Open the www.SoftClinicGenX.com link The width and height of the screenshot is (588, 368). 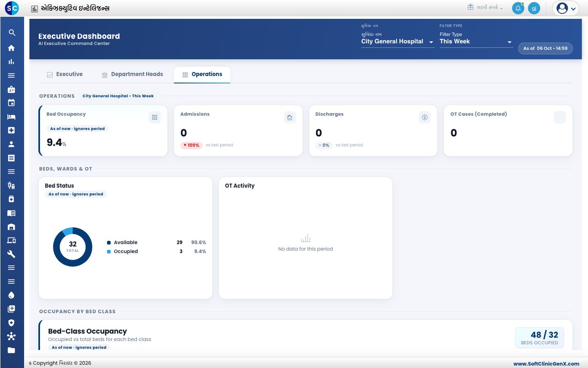pyautogui.click(x=546, y=364)
